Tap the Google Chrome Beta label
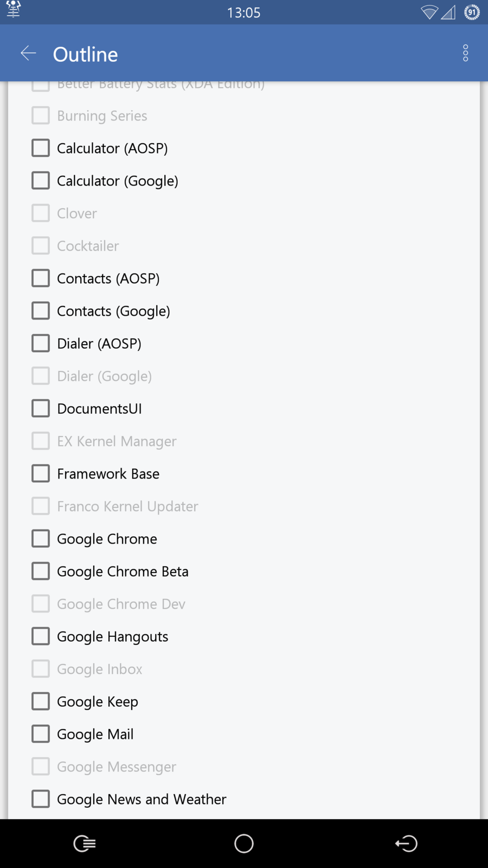The image size is (488, 868). (x=123, y=571)
